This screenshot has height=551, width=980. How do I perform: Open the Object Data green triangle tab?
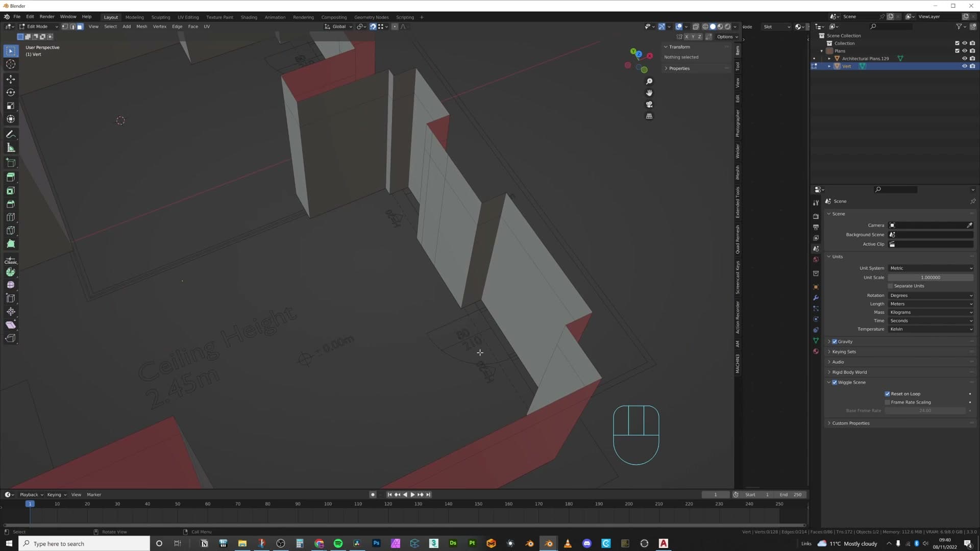[x=816, y=340]
